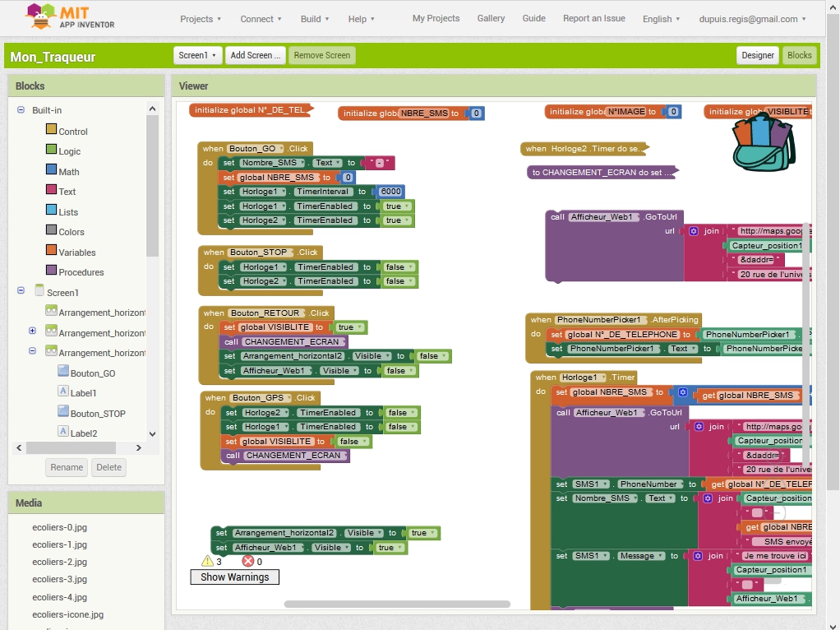Switch to Designer view
840x630 pixels.
[757, 55]
